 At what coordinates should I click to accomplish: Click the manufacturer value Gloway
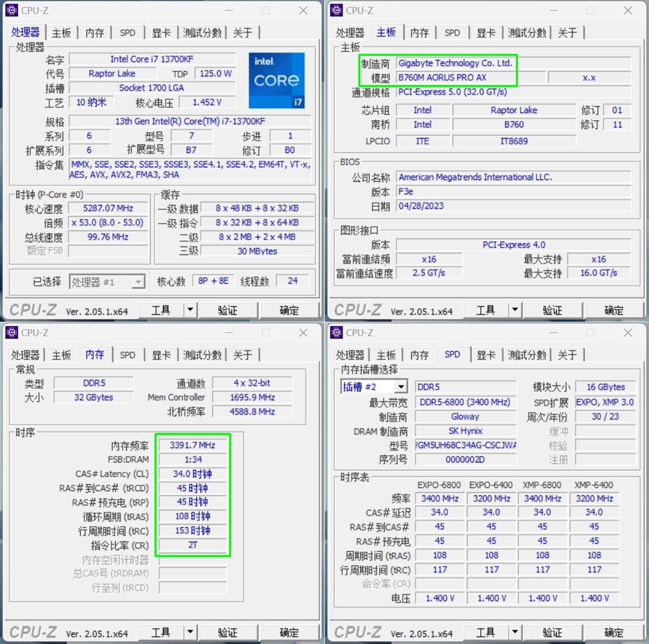click(465, 417)
